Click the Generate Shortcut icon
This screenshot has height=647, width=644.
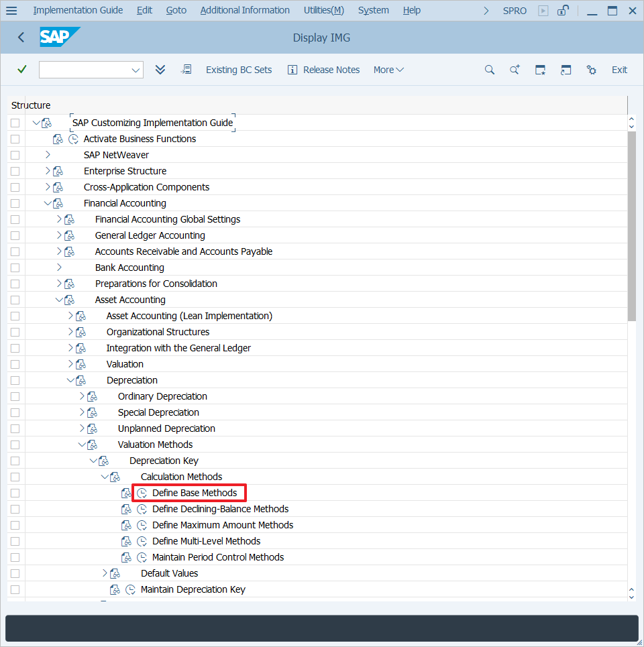coord(566,70)
